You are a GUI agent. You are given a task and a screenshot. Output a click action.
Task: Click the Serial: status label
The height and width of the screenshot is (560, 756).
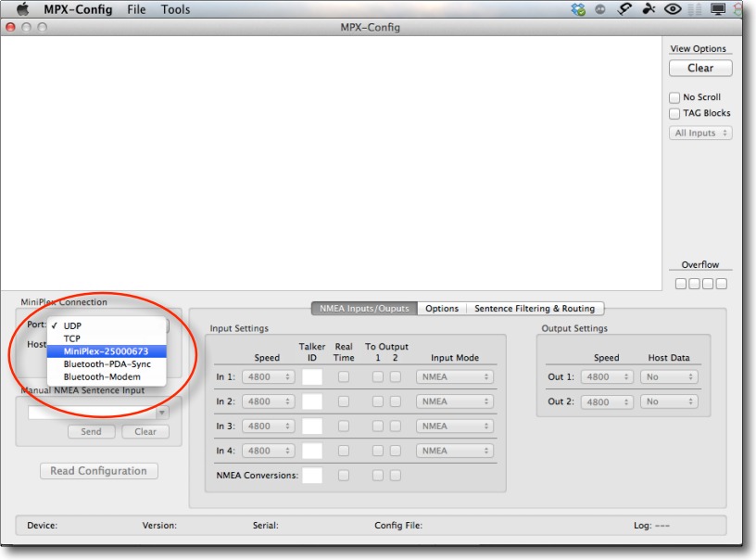[266, 526]
